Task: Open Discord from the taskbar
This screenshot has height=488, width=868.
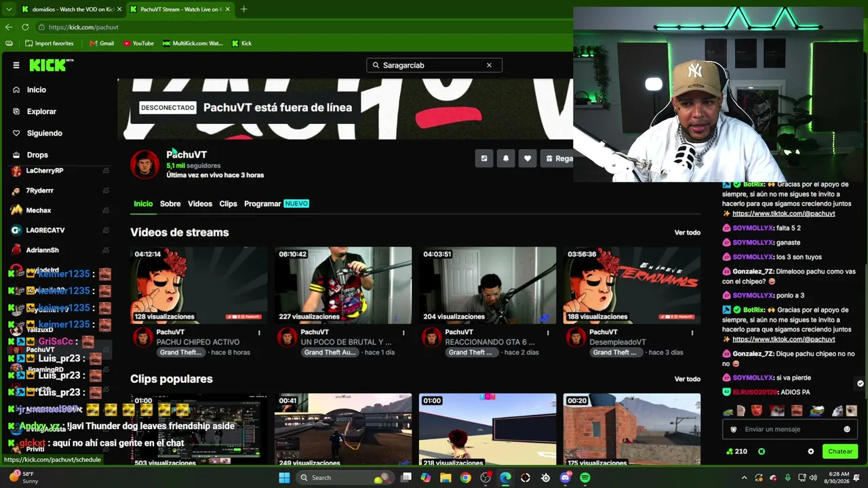Action: click(565, 478)
